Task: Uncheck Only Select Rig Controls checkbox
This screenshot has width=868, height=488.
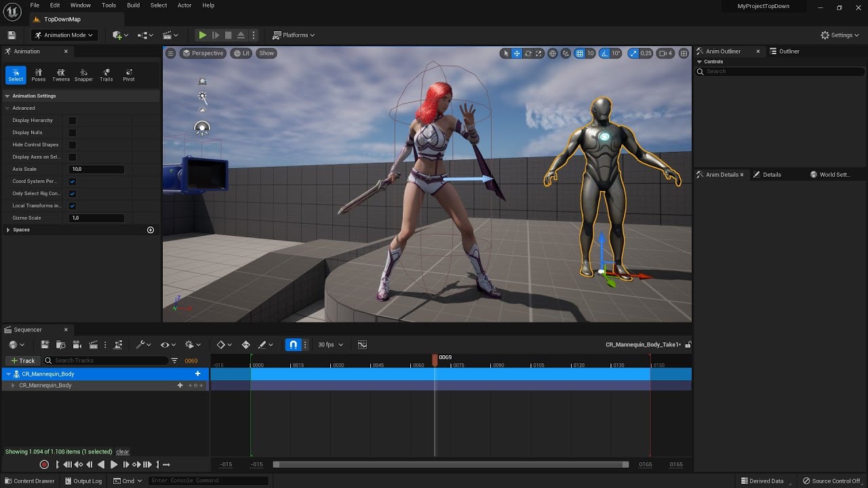Action: point(73,194)
